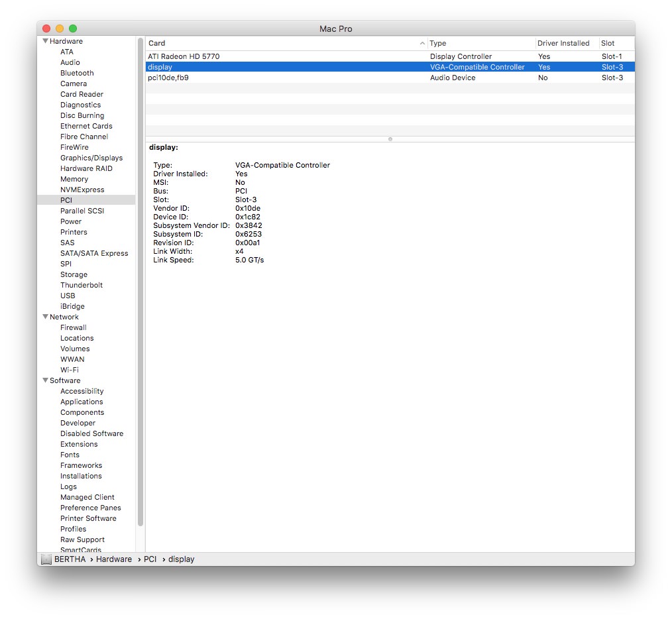Open Parallel SCSI entry

tap(82, 211)
